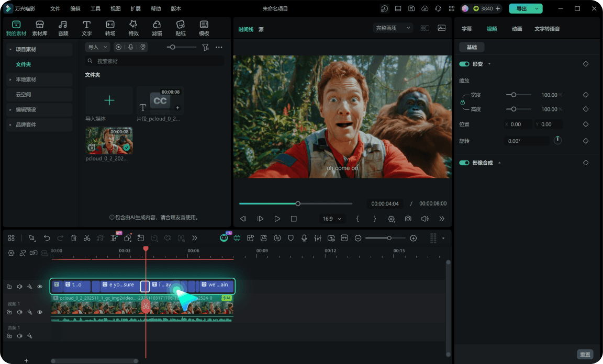Open the 16:9 aspect ratio dropdown
The height and width of the screenshot is (364, 603).
(x=332, y=219)
